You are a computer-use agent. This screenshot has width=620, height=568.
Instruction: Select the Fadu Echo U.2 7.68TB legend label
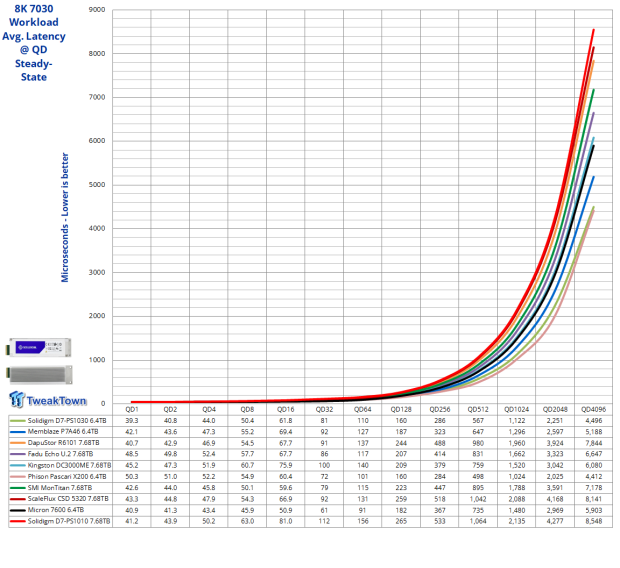point(60,454)
